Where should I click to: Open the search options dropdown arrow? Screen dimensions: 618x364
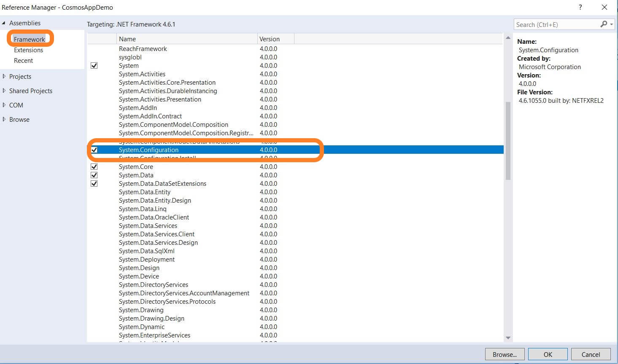(611, 24)
